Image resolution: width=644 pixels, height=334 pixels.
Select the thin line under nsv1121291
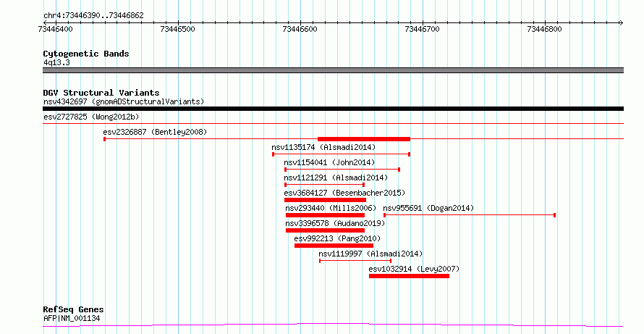[324, 185]
